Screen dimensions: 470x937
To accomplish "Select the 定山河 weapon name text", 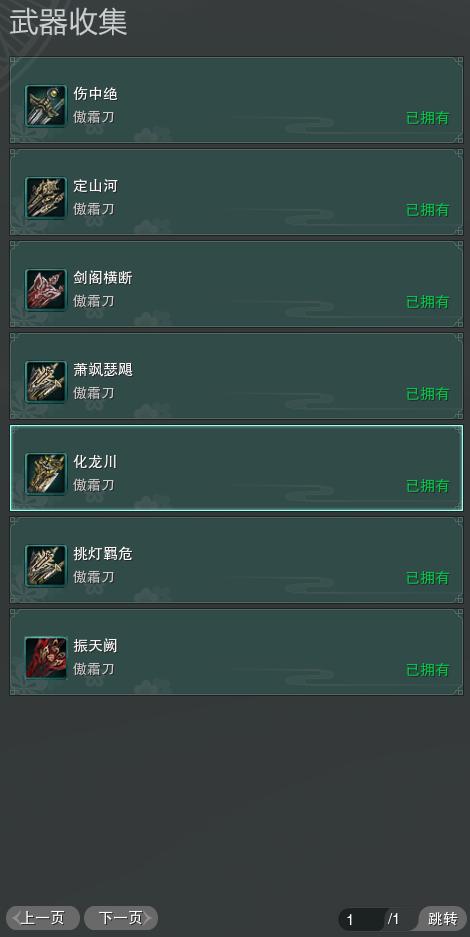I will tap(96, 186).
